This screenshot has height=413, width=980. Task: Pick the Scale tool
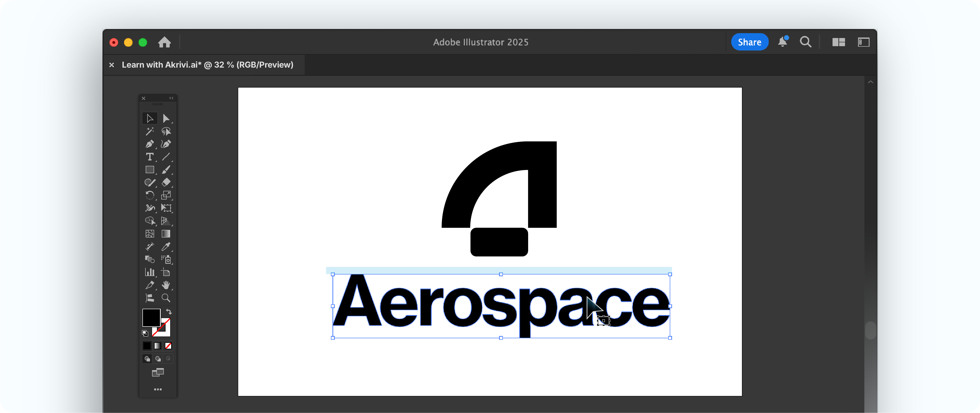pos(166,195)
